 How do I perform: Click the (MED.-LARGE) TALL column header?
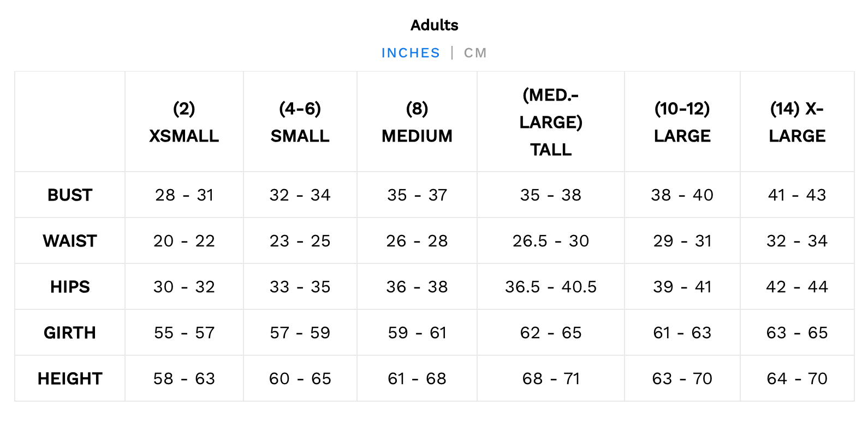point(551,122)
